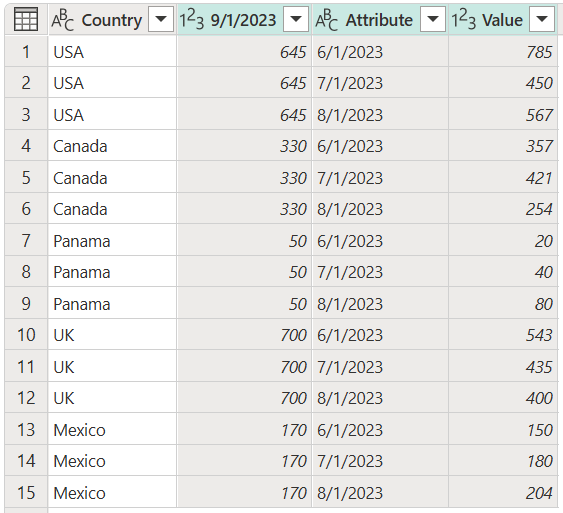
Task: Select the Value column header
Action: click(503, 20)
